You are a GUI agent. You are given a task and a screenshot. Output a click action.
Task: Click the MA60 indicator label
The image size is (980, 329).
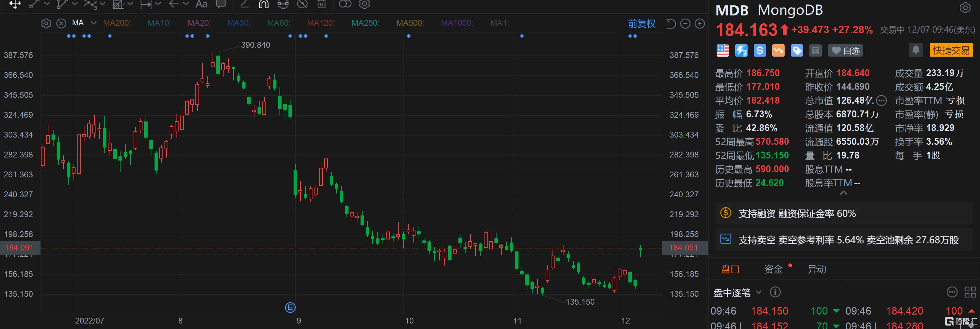pos(278,23)
